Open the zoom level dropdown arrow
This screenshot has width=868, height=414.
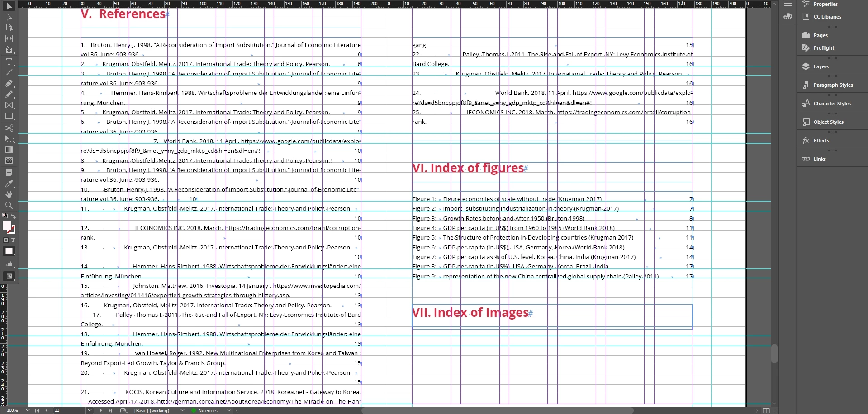click(x=28, y=410)
